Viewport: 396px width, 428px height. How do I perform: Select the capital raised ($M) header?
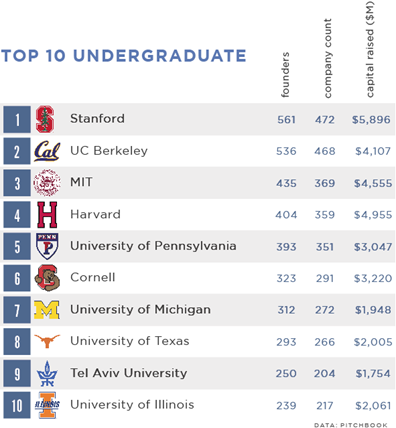point(370,49)
